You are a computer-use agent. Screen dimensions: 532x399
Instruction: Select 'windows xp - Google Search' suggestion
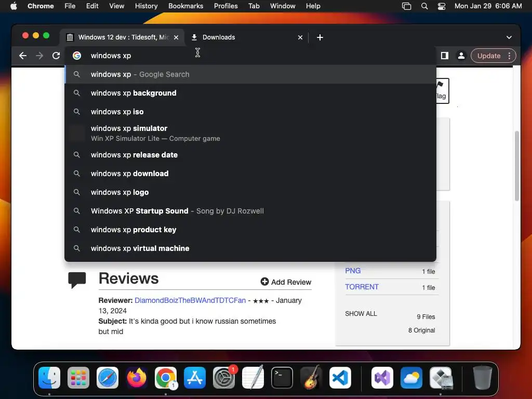coord(250,74)
